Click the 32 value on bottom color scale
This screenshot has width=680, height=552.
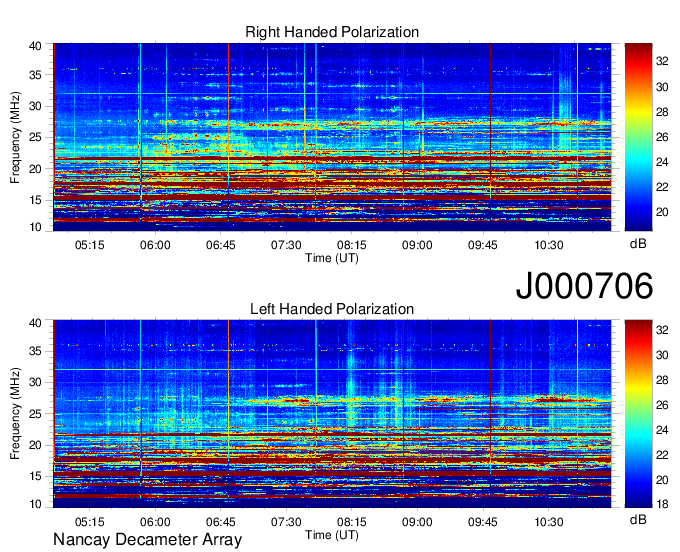pos(662,330)
